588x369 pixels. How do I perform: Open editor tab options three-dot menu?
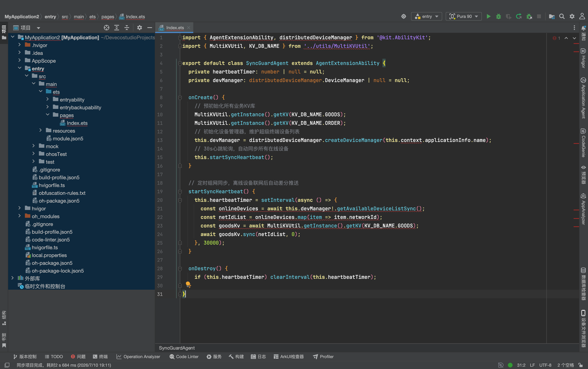click(x=574, y=28)
